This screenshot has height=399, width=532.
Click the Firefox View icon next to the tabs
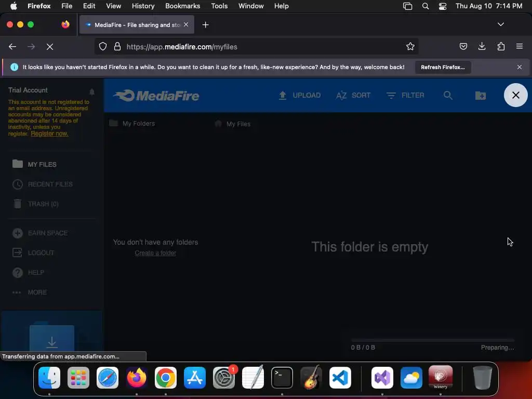tap(65, 24)
